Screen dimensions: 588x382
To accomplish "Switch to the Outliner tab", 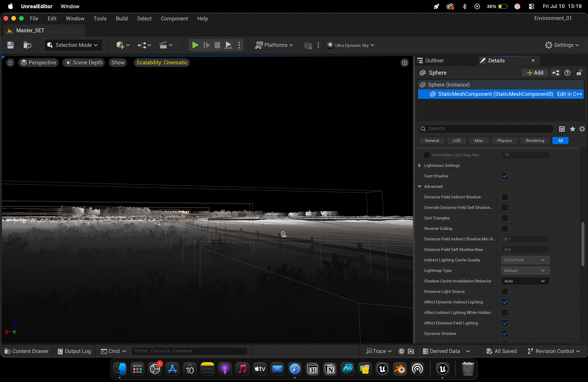I will [x=434, y=61].
